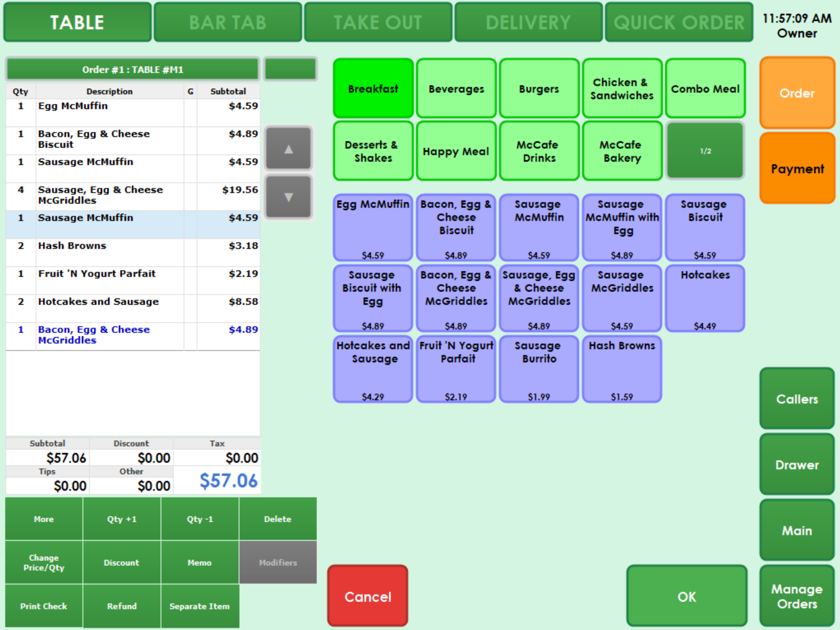Open the Burgers category
The height and width of the screenshot is (630, 840).
(x=539, y=88)
